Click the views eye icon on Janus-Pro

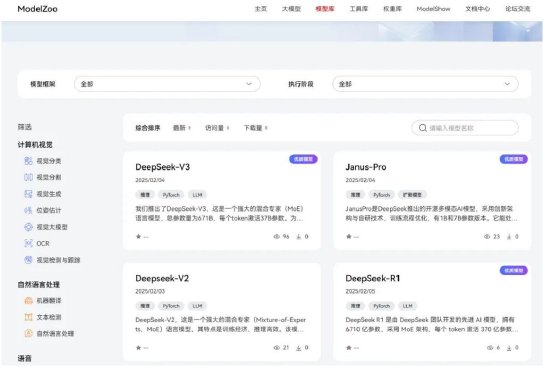(487, 237)
